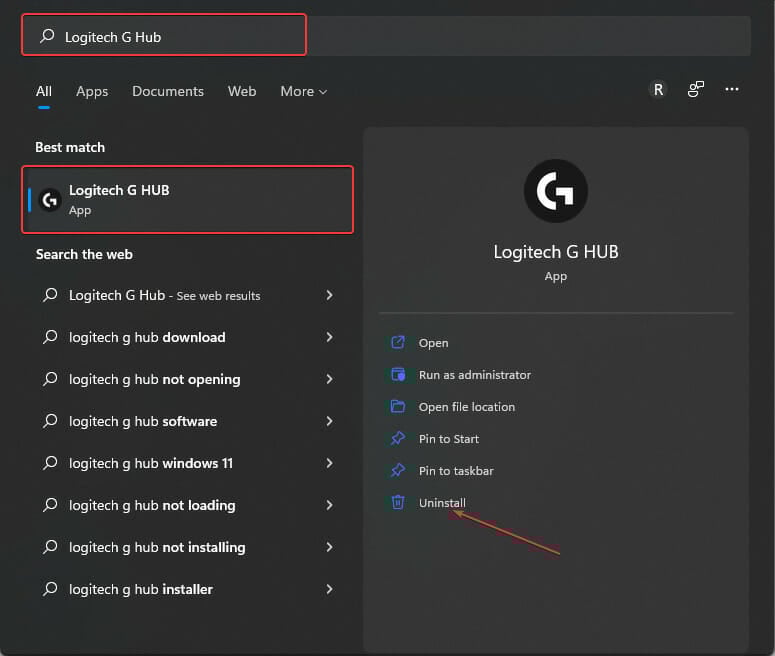Click the Pin to Start pin icon
775x656 pixels.
tap(398, 438)
